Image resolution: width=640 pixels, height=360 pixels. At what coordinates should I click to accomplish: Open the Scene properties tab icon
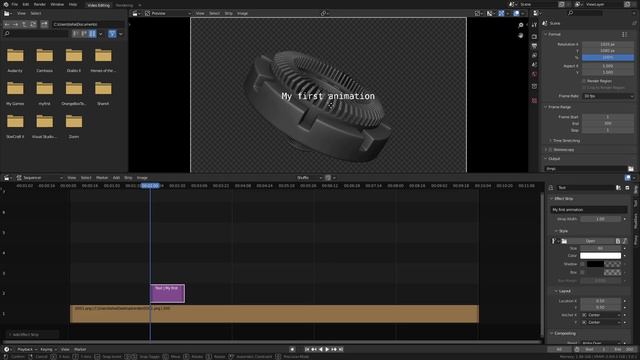(x=535, y=64)
